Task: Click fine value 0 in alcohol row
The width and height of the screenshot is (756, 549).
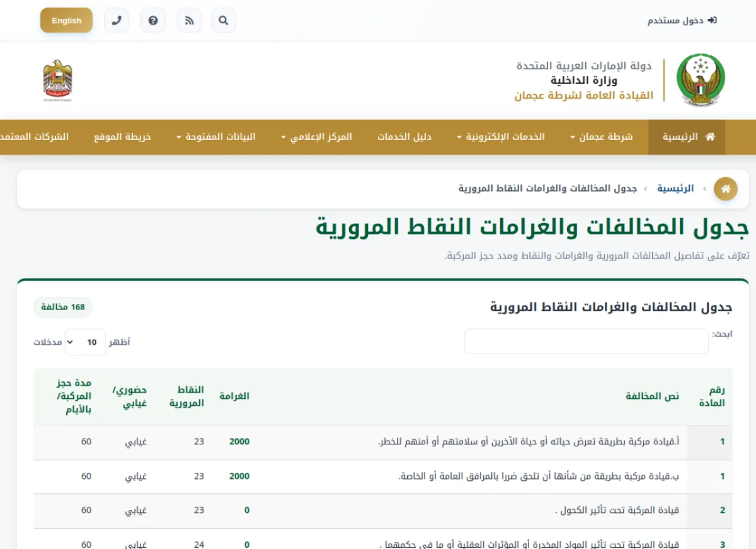Action: 247,511
